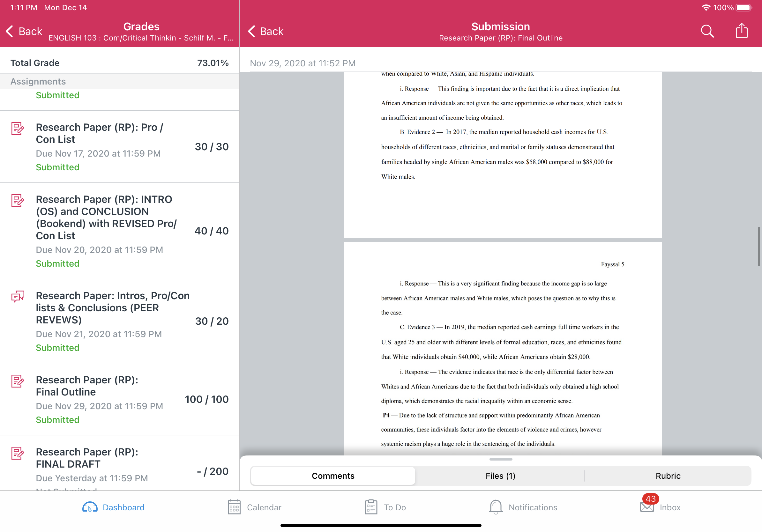Tap the Pro / Con List assignment icon
This screenshot has height=532, width=762.
(18, 128)
